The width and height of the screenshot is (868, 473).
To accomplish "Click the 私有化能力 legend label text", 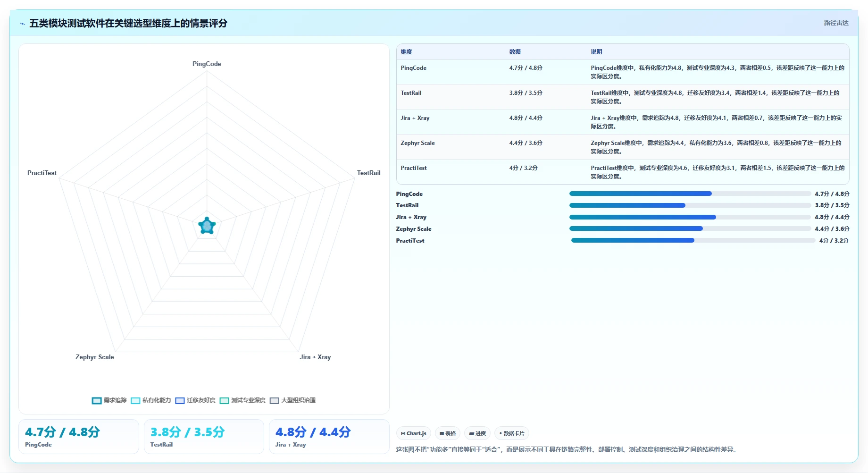I will coord(157,400).
